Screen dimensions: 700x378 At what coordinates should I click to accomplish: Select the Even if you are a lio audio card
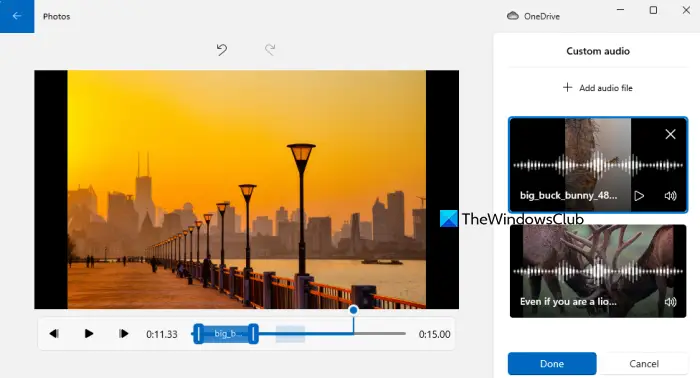[x=598, y=271]
